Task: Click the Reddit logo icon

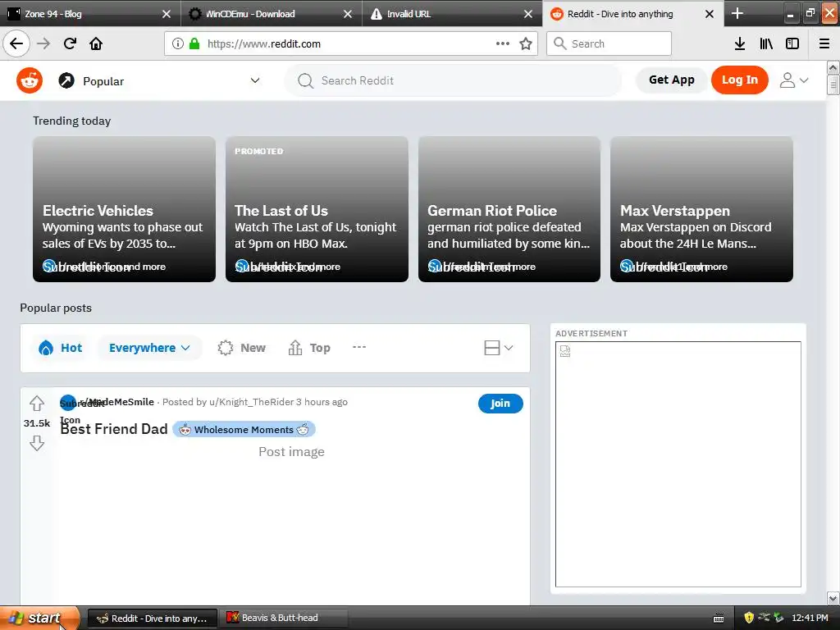Action: coord(30,81)
